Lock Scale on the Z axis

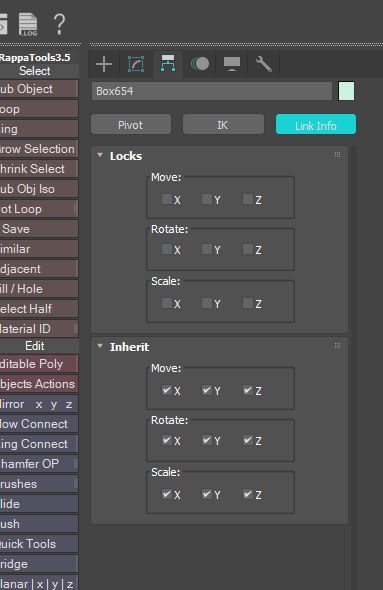(x=248, y=303)
